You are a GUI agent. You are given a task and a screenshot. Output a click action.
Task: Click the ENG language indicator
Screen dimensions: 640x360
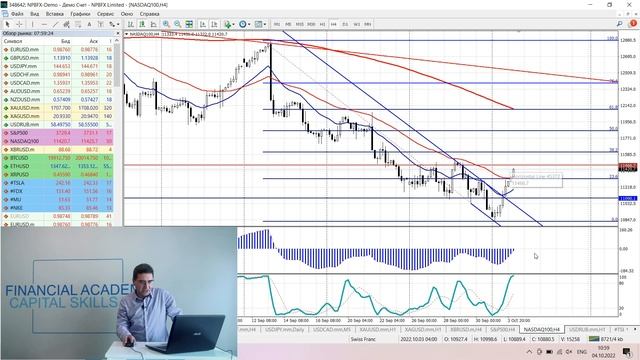click(x=581, y=352)
